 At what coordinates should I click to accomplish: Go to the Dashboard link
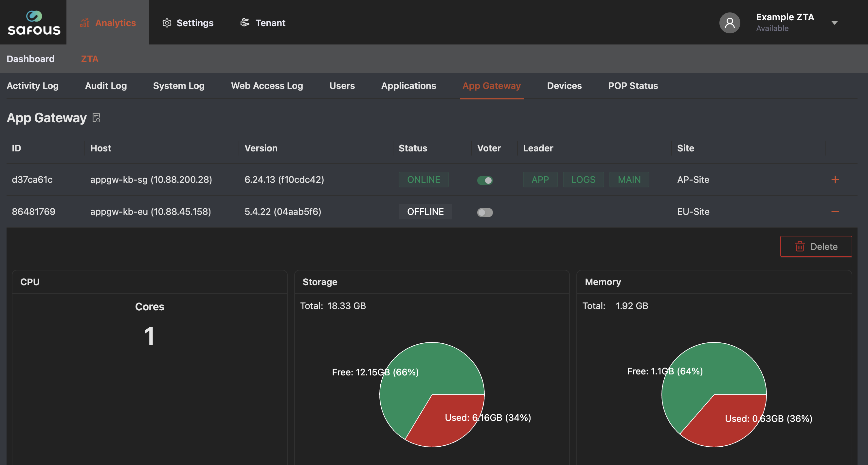31,59
